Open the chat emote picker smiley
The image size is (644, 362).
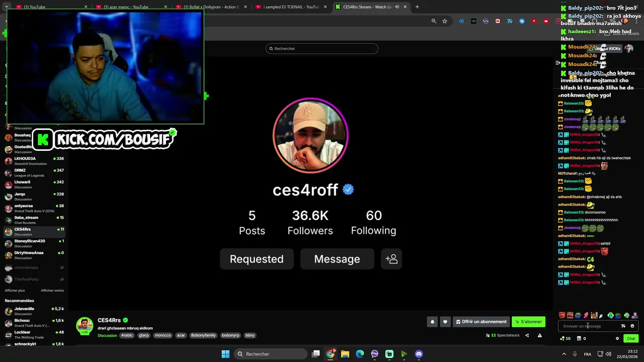point(632,326)
